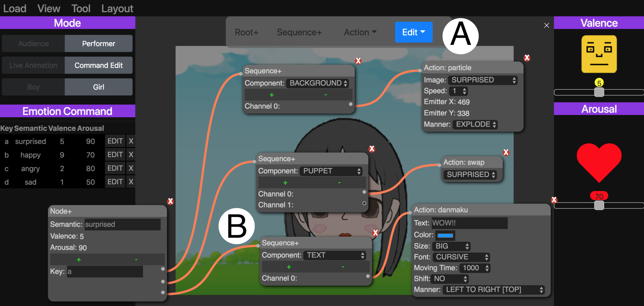Open the Component BACKGROUND dropdown
The width and height of the screenshot is (644, 306).
click(318, 83)
